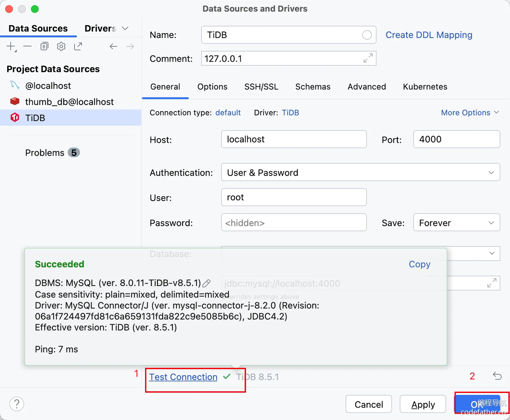Image resolution: width=510 pixels, height=420 pixels.
Task: Click the pencil edit icon next to DBMS version
Action: pos(206,283)
